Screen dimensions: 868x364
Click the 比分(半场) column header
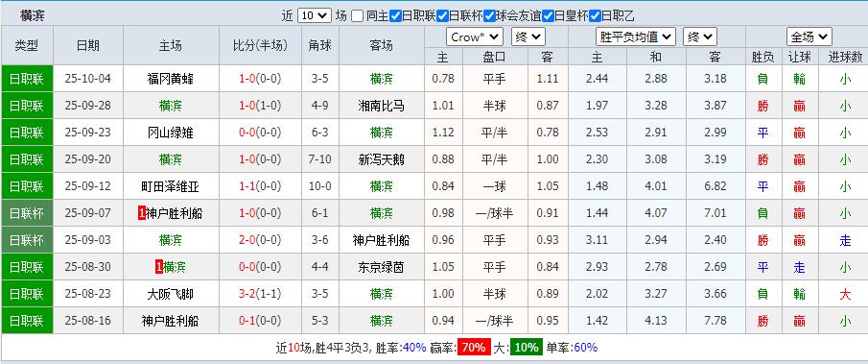pyautogui.click(x=260, y=45)
